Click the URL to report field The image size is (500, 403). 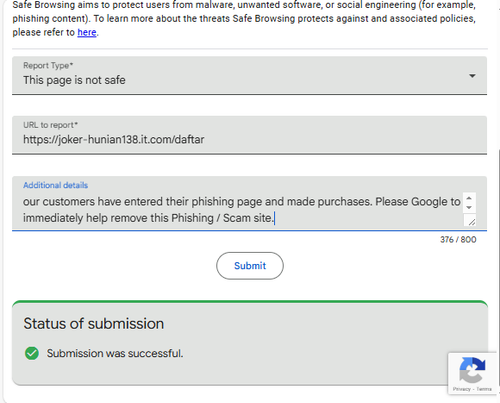[249, 135]
